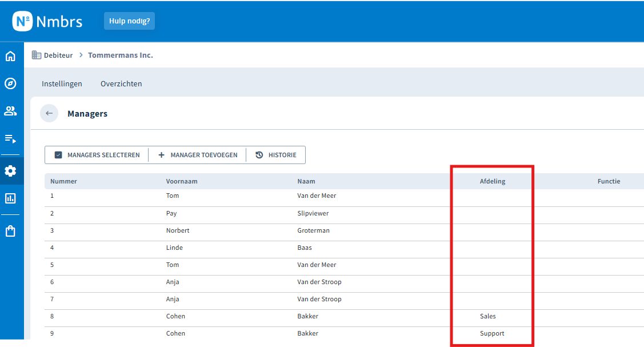Screen dimensions: 644x347
Task: Select first name Norbert
Action: pos(178,230)
